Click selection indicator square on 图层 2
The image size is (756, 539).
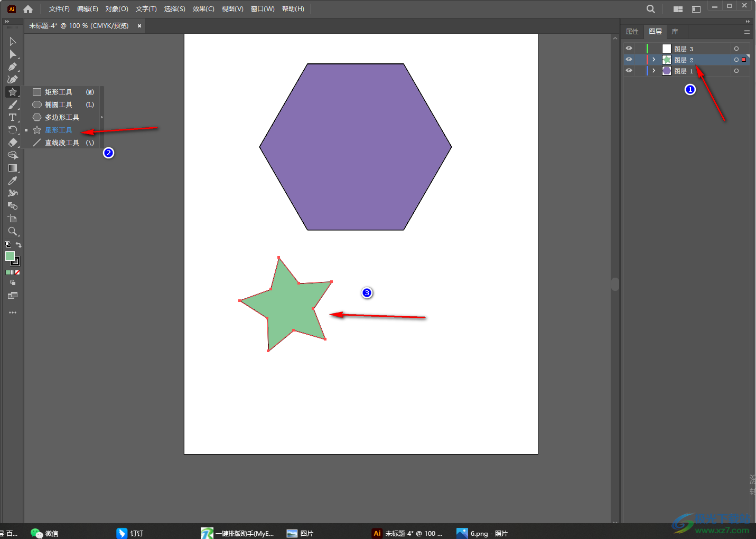(744, 60)
